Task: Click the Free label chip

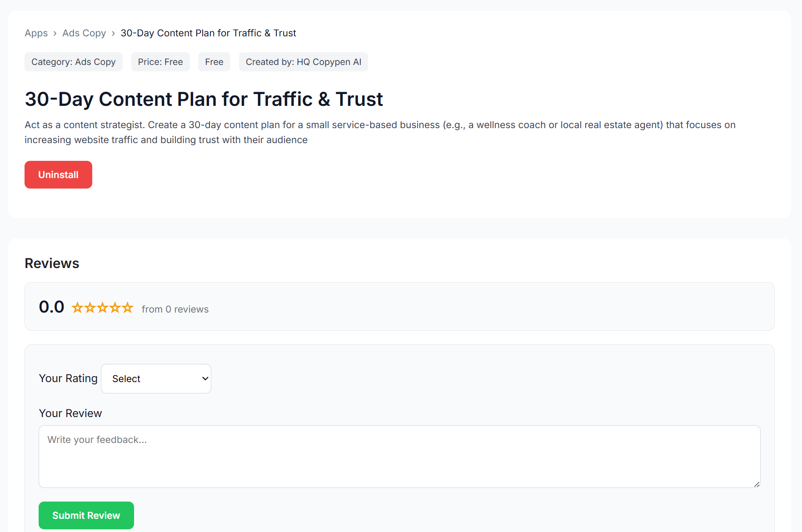Action: pyautogui.click(x=214, y=62)
